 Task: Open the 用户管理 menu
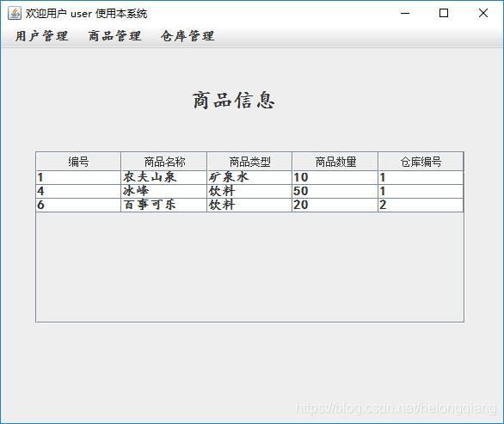[42, 36]
